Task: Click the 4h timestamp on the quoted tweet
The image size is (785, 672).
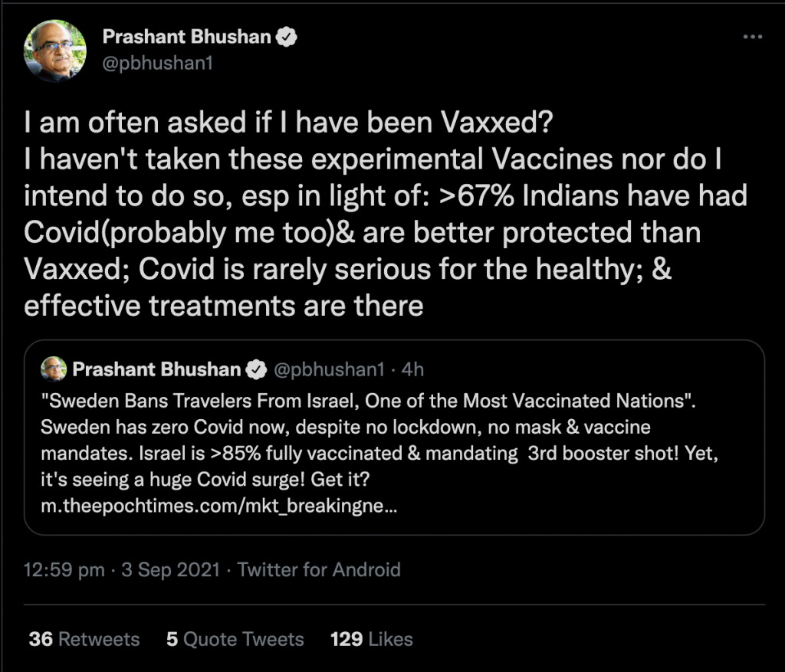Action: [x=413, y=370]
